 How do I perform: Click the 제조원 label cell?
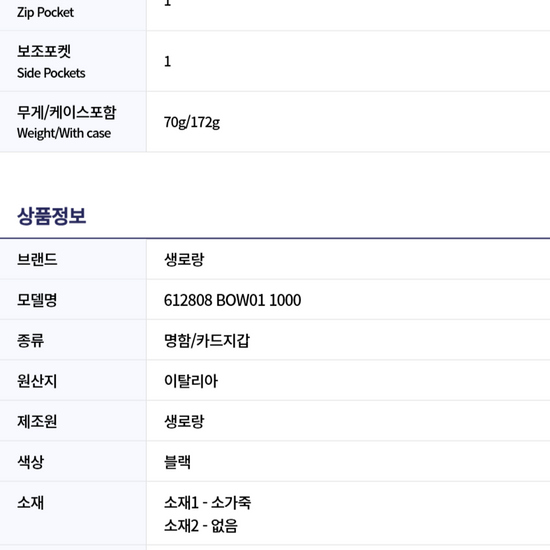(x=73, y=421)
